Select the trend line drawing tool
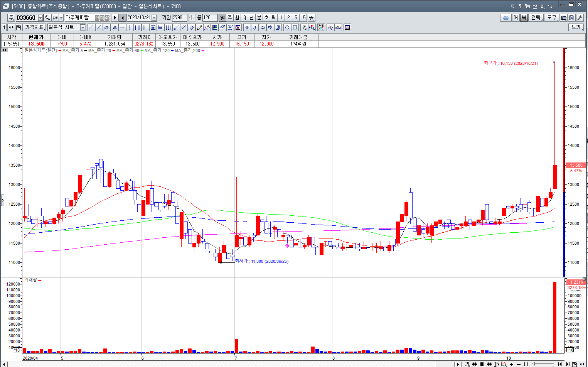The image size is (588, 367). point(91,27)
